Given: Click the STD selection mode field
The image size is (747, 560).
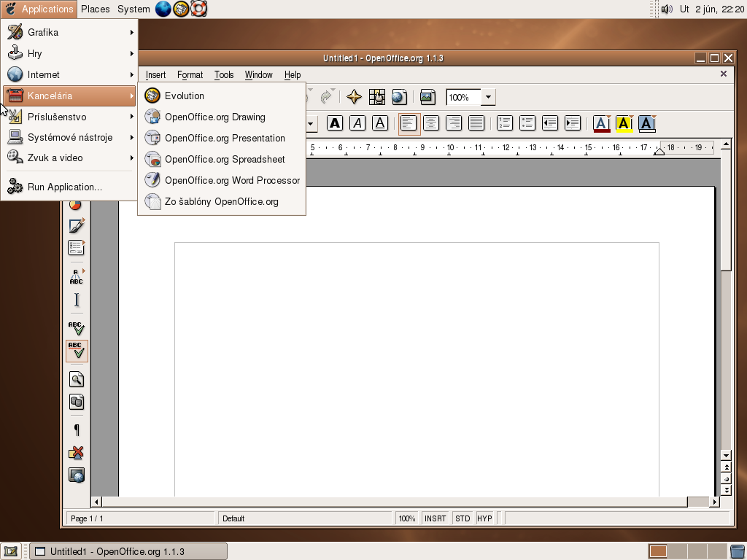Looking at the screenshot, I should point(462,518).
